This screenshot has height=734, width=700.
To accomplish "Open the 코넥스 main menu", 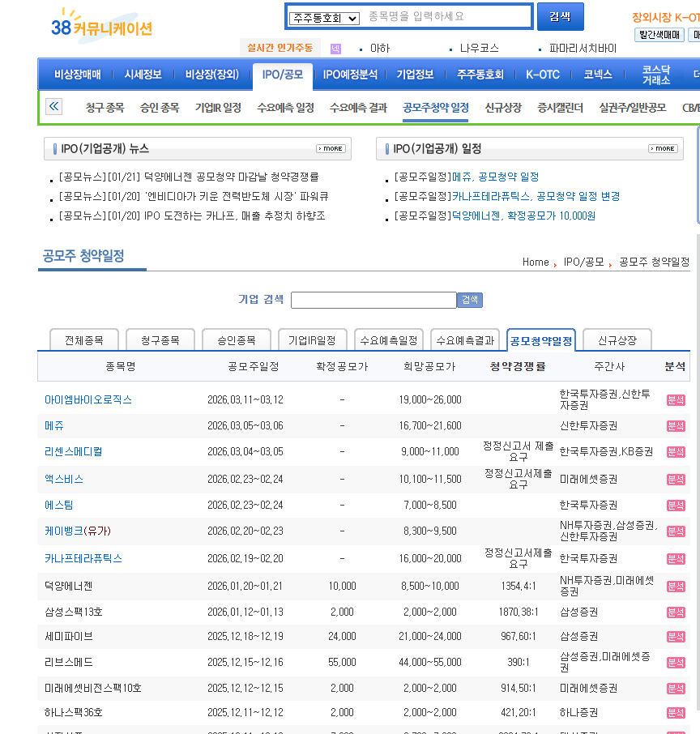I will click(x=598, y=75).
